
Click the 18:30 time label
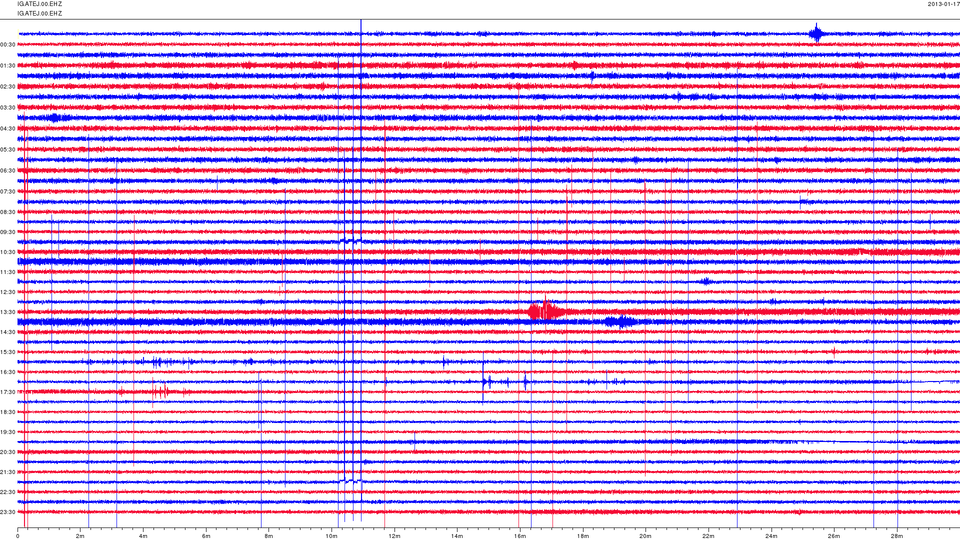pos(7,412)
